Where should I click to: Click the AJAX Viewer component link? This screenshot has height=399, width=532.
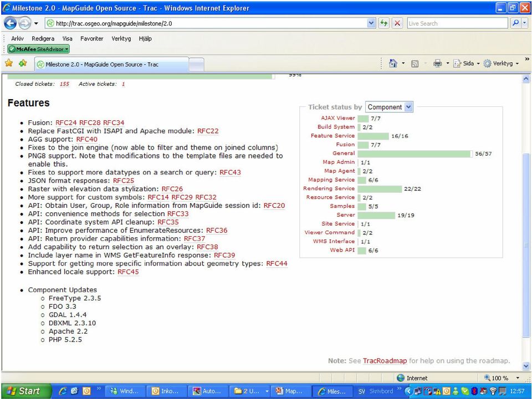pos(337,117)
